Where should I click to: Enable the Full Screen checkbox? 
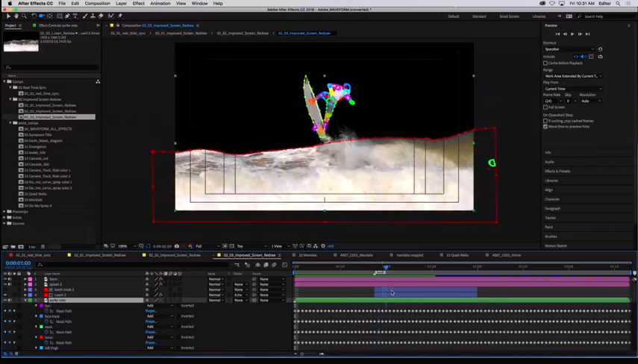click(545, 107)
